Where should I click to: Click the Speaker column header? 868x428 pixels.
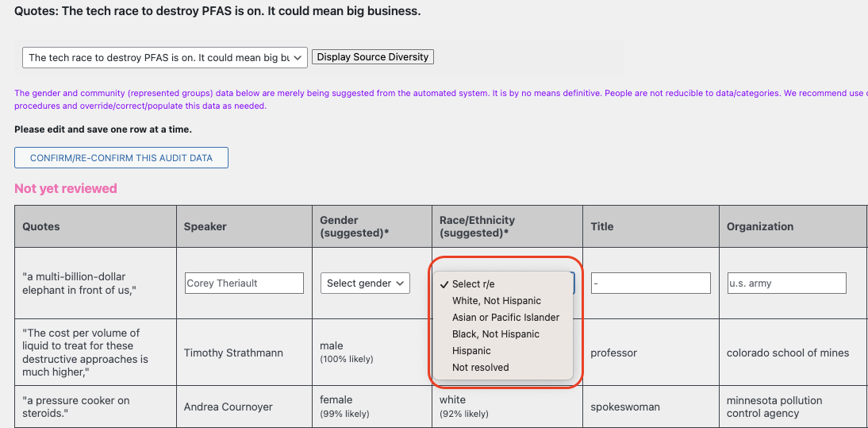(x=205, y=226)
